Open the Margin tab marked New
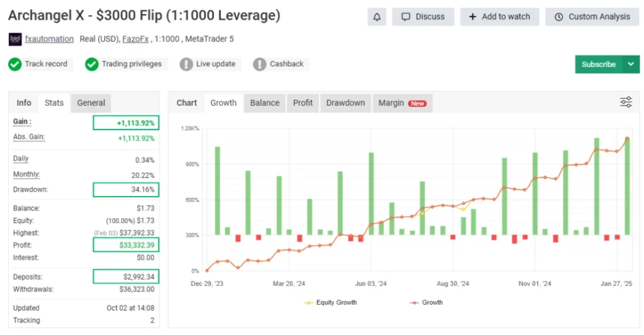 click(401, 103)
